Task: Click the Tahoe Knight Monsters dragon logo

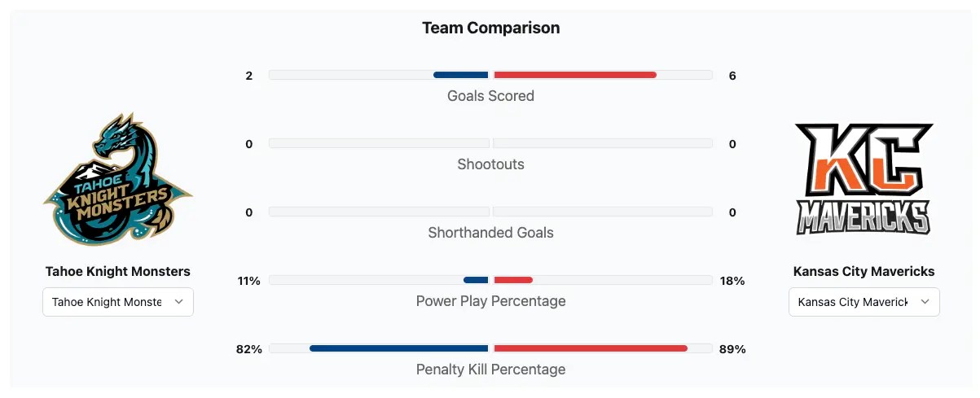Action: pyautogui.click(x=117, y=180)
